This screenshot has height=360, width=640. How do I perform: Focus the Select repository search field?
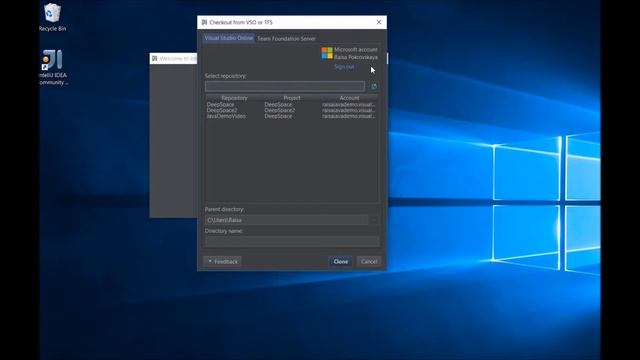285,86
